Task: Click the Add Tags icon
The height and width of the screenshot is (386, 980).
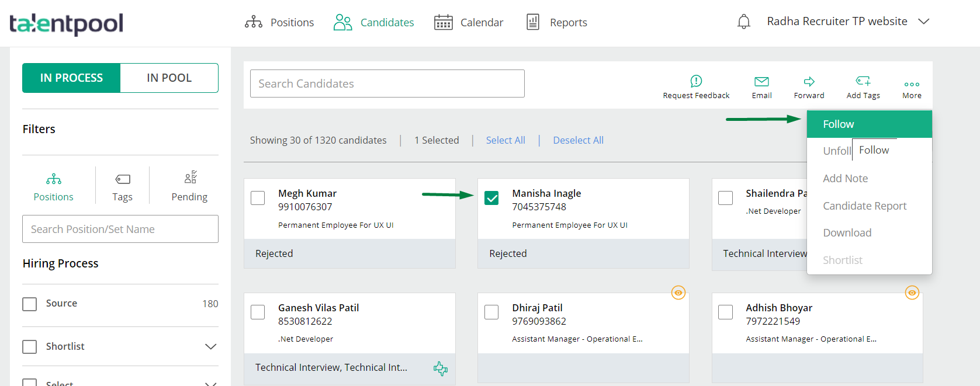Action: (x=863, y=81)
